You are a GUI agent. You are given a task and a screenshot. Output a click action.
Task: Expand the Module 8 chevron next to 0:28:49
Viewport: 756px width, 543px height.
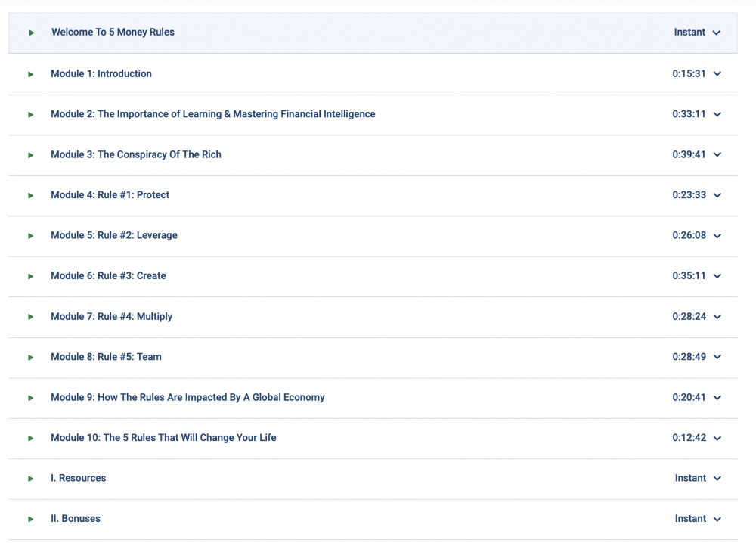[717, 358]
